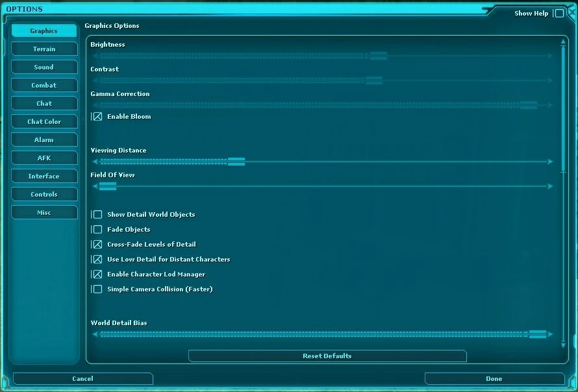Increase Brightness with right arrow
The height and width of the screenshot is (392, 578).
point(550,56)
